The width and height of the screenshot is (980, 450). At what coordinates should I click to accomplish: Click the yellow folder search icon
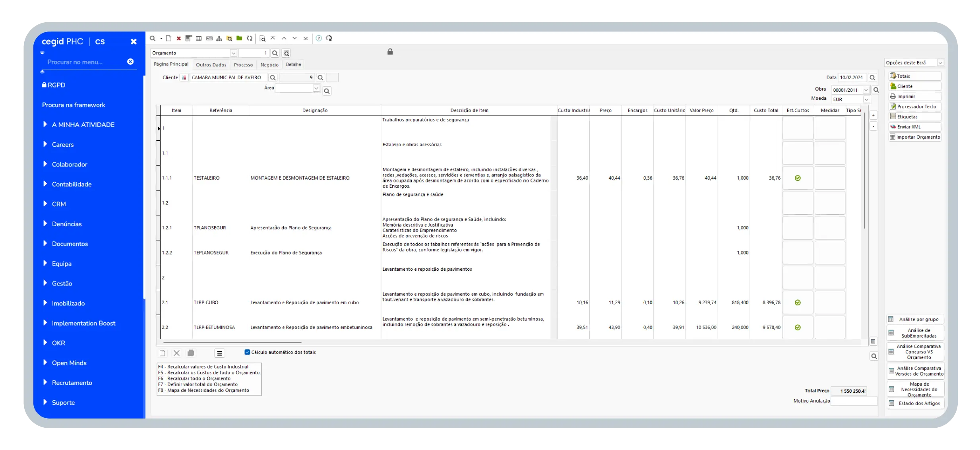click(x=229, y=39)
